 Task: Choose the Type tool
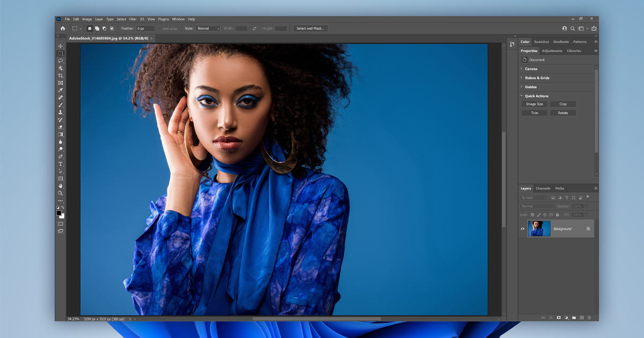(60, 163)
